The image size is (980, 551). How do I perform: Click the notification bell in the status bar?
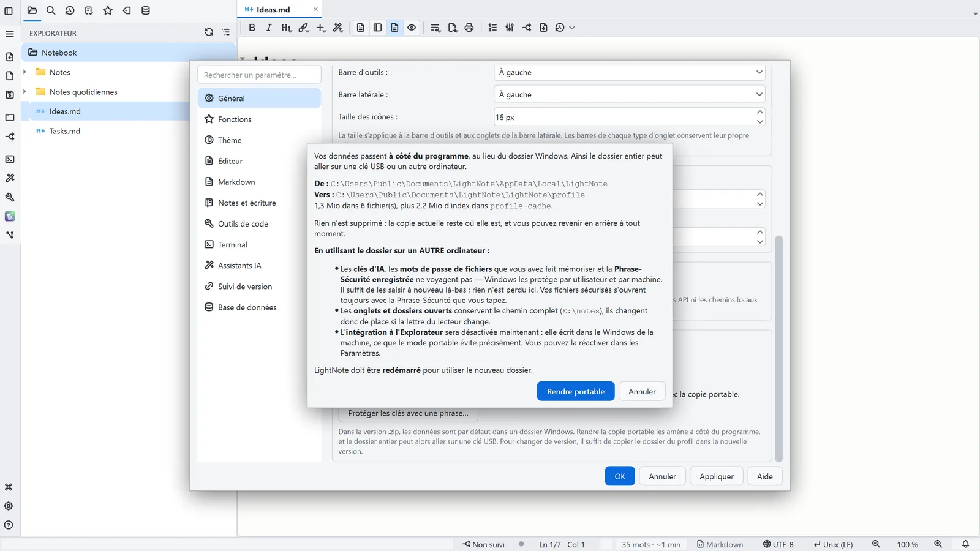click(965, 544)
